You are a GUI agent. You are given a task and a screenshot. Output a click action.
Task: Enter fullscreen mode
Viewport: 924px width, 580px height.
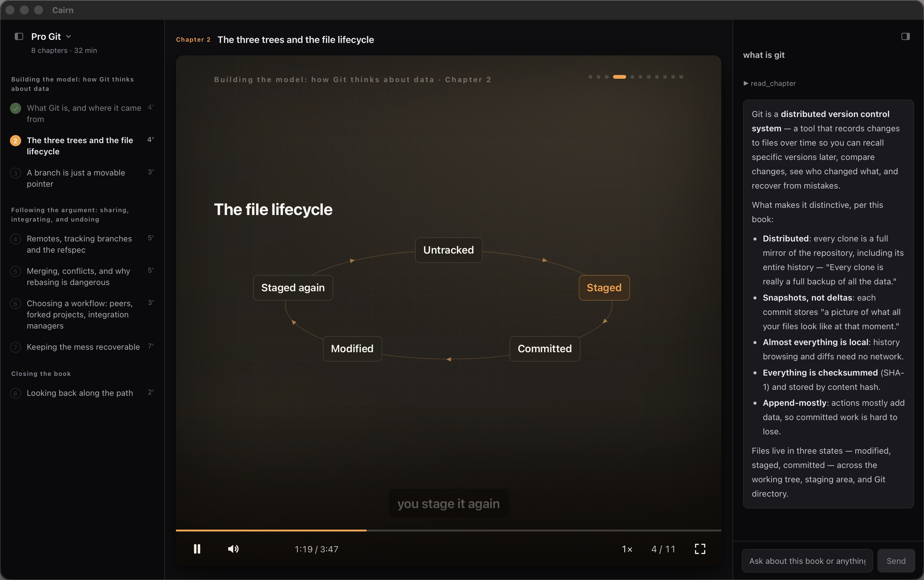click(700, 549)
